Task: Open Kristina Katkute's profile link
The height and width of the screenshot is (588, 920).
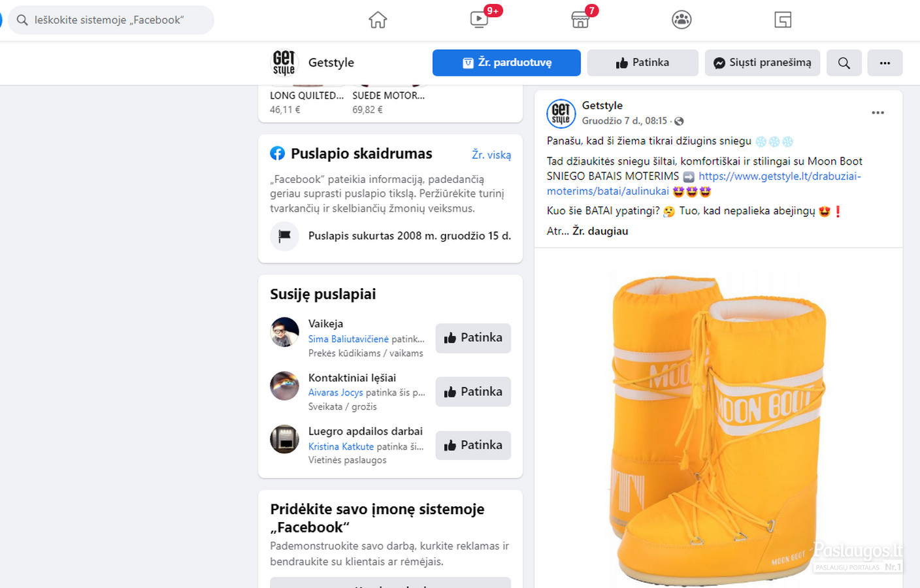Action: (x=341, y=447)
